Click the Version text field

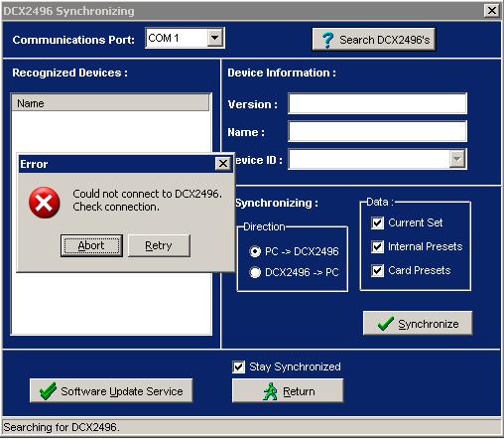tap(377, 103)
